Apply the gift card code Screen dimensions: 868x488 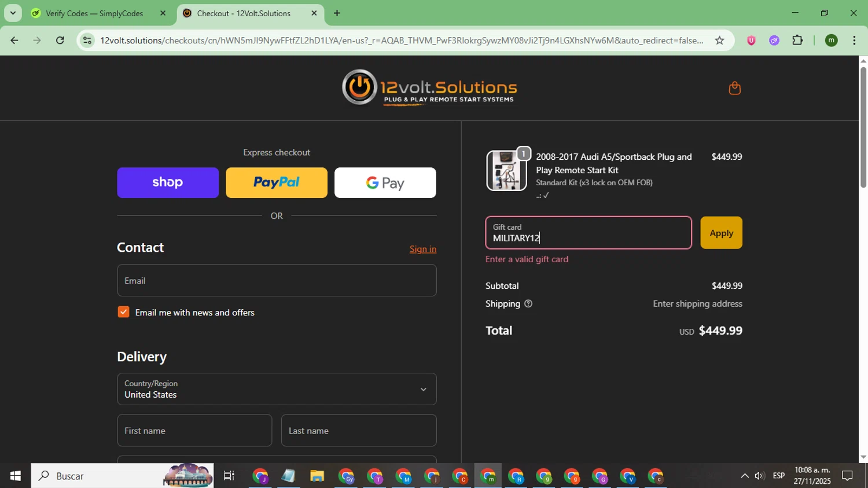tap(721, 233)
